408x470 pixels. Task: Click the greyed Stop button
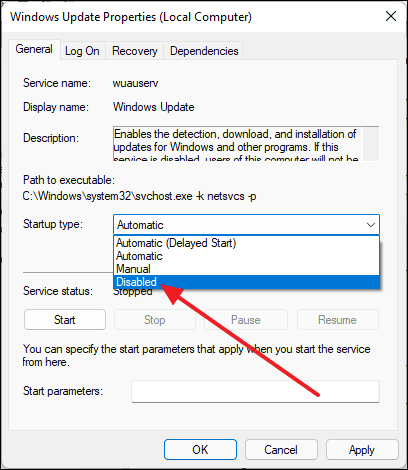click(155, 320)
